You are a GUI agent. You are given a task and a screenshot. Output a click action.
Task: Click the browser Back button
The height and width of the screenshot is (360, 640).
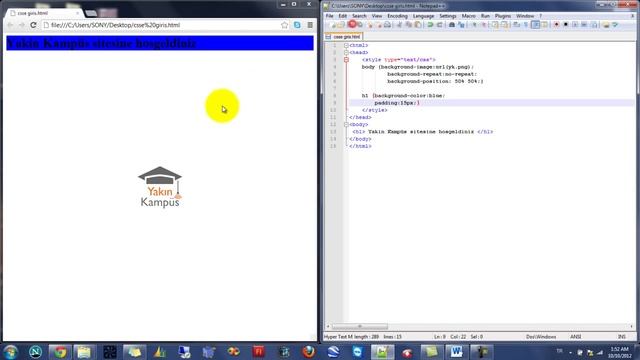click(x=11, y=25)
